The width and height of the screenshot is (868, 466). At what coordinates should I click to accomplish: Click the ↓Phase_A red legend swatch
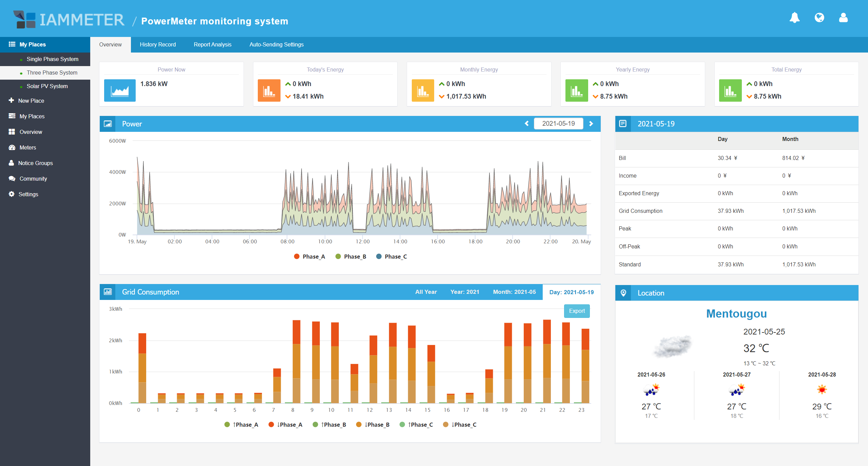pyautogui.click(x=271, y=425)
